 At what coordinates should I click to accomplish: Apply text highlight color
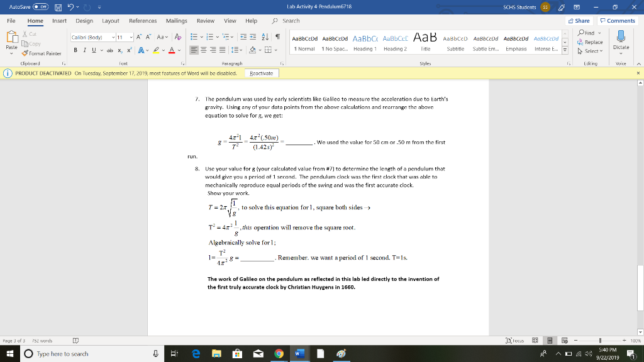pyautogui.click(x=156, y=50)
